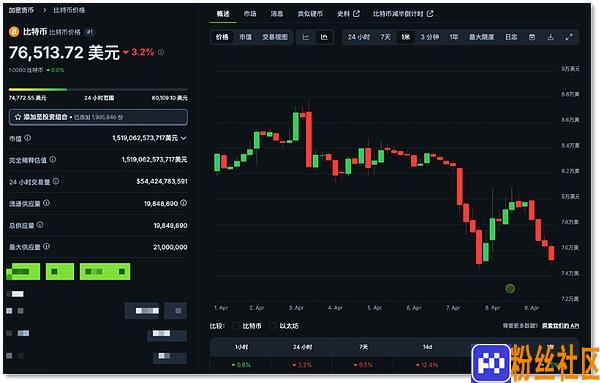Select the 最大限度 time range
This screenshot has width=600, height=383.
click(482, 37)
